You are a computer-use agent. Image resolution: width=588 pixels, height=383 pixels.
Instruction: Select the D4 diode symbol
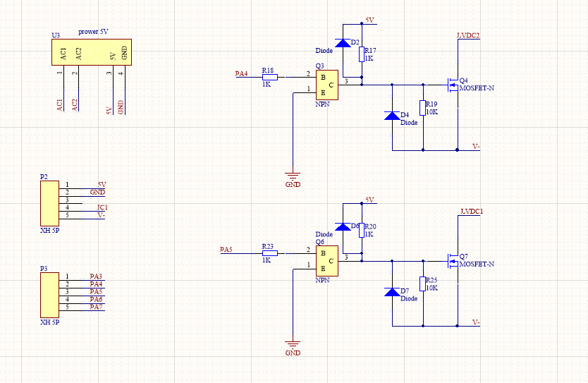(x=392, y=116)
